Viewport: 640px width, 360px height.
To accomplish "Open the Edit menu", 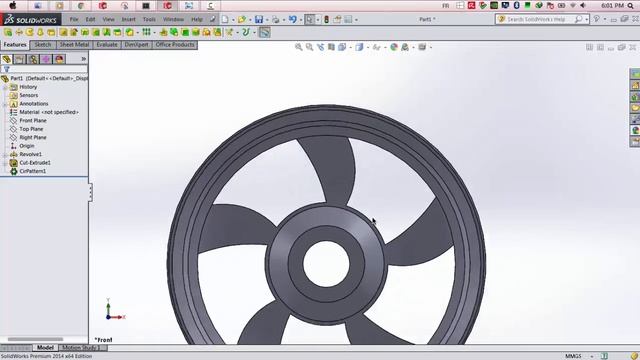I will click(x=90, y=19).
